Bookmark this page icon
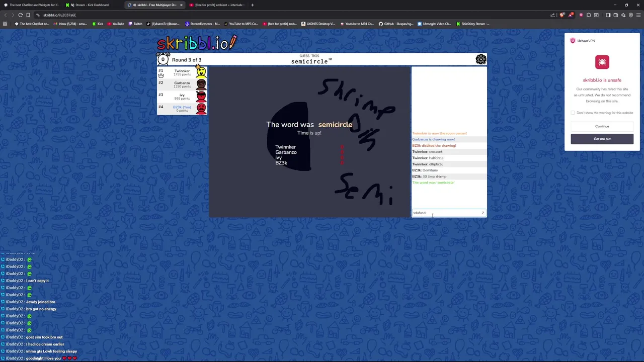The image size is (644, 362). (28, 15)
